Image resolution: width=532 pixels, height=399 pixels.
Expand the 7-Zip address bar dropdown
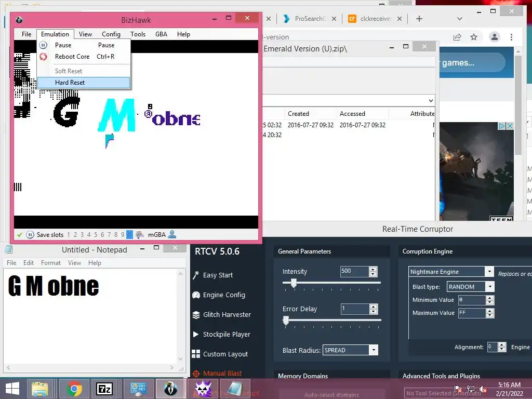tap(431, 101)
